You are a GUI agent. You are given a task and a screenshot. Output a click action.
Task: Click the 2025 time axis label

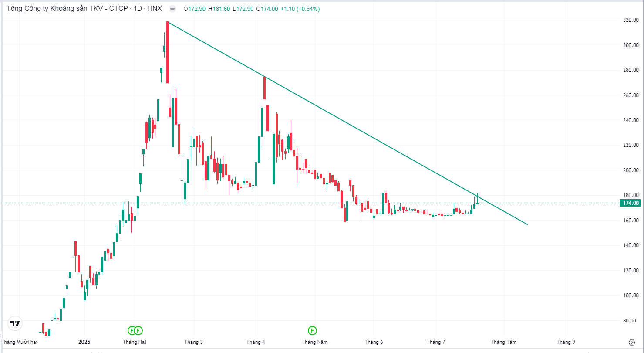(x=84, y=342)
